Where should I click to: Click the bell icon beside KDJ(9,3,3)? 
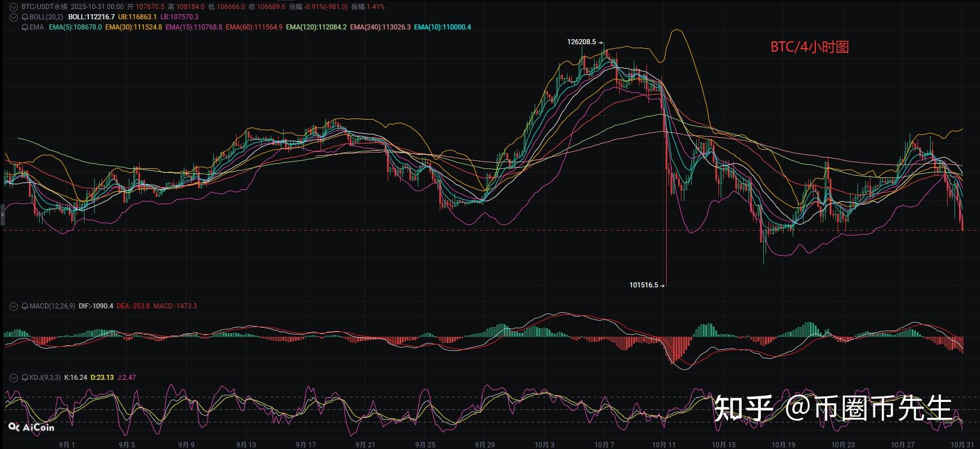tap(25, 378)
